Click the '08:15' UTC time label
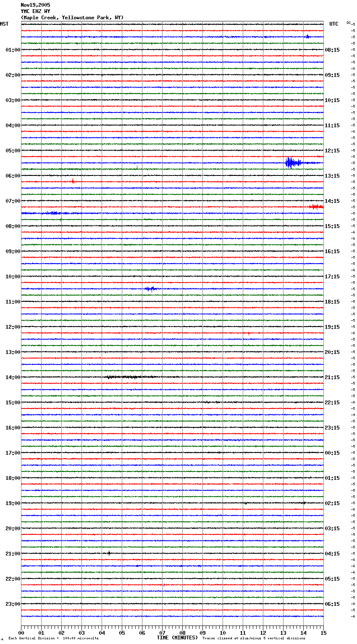Viewport: 357px width, 644px height. tap(332, 50)
